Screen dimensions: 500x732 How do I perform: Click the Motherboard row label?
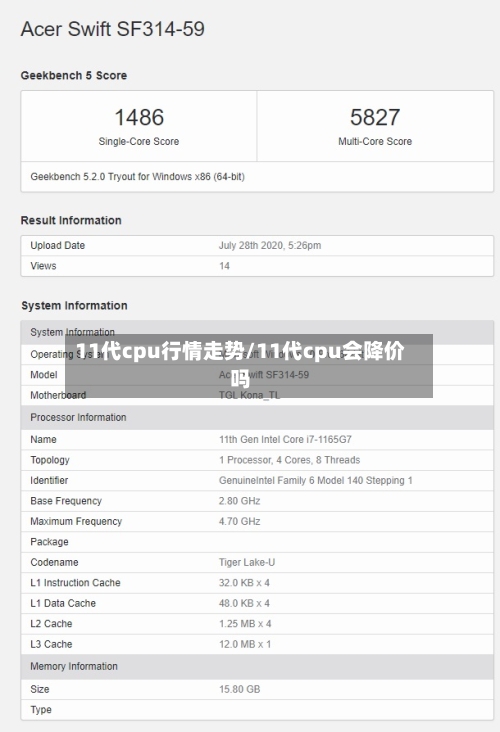[x=58, y=395]
